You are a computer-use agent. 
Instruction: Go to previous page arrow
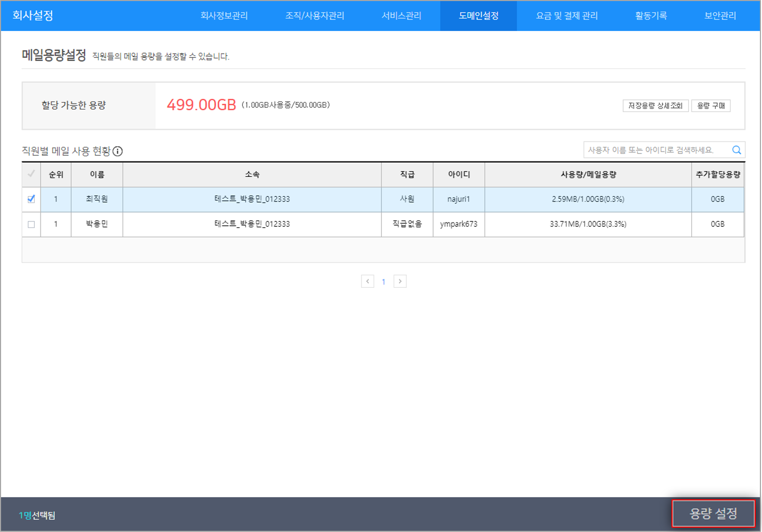[x=367, y=282]
